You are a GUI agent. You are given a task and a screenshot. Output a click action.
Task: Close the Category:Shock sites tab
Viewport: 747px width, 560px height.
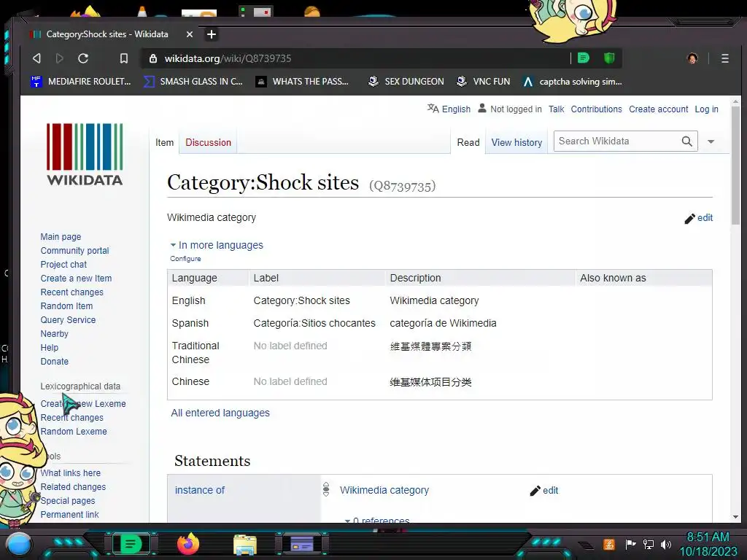click(189, 34)
